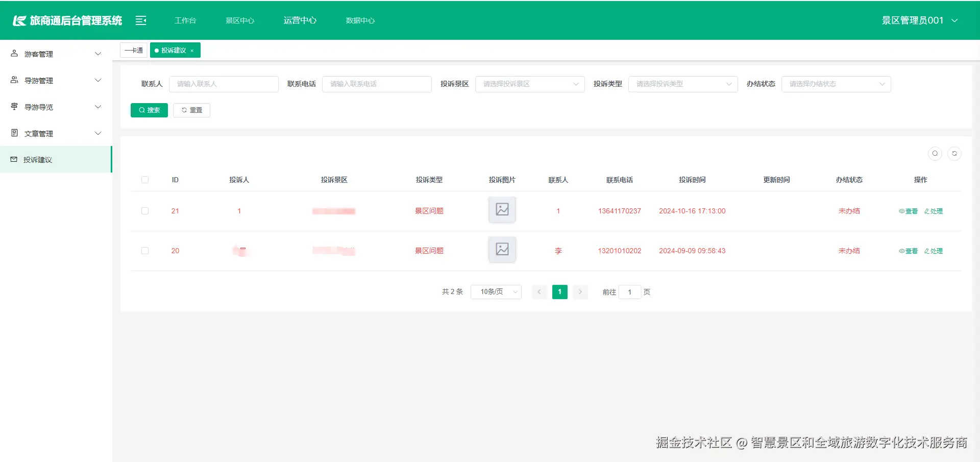This screenshot has width=980, height=462.
Task: Click the next page arrow in pagination
Action: (580, 291)
